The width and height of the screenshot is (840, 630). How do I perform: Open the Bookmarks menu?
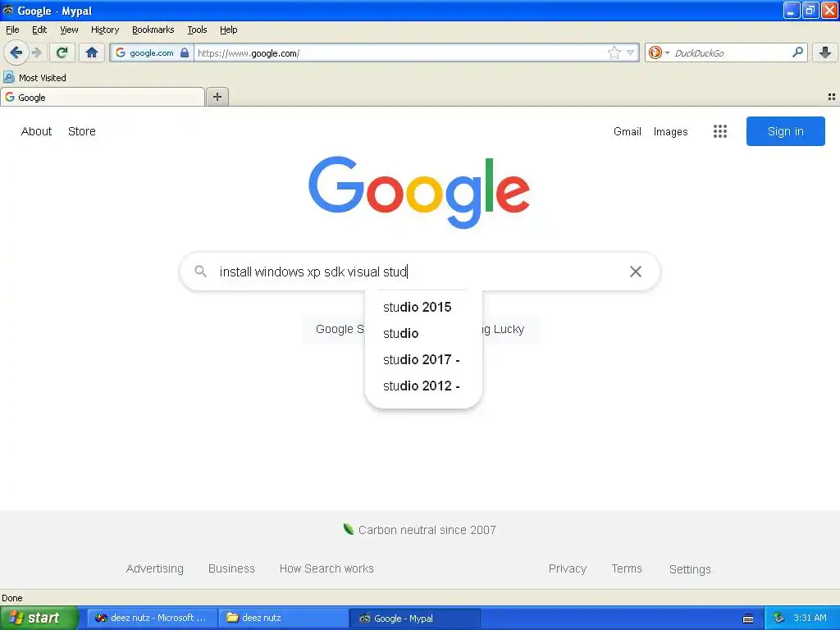(x=153, y=30)
